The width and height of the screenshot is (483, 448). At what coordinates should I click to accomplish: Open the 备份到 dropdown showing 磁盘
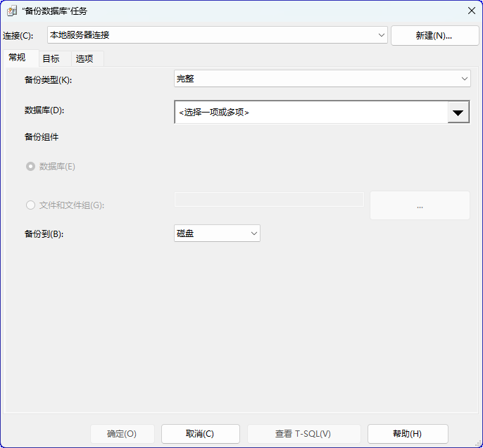[x=217, y=233]
